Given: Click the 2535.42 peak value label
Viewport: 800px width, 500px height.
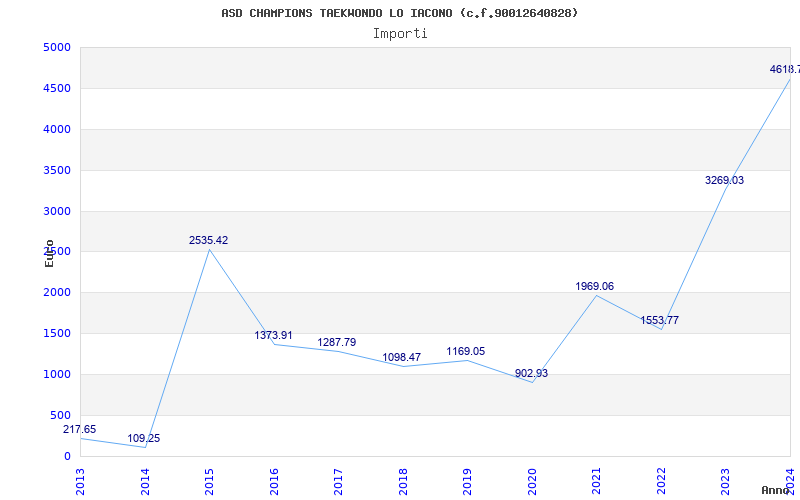Looking at the screenshot, I should coord(208,240).
